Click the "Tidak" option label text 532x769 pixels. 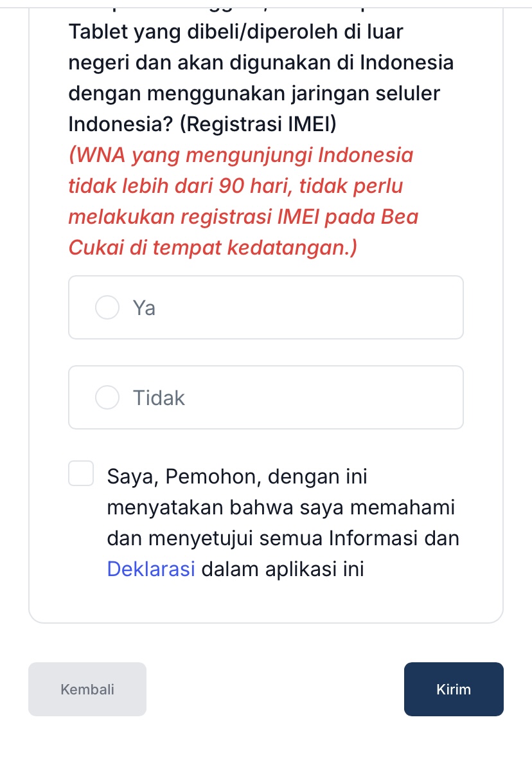click(159, 398)
